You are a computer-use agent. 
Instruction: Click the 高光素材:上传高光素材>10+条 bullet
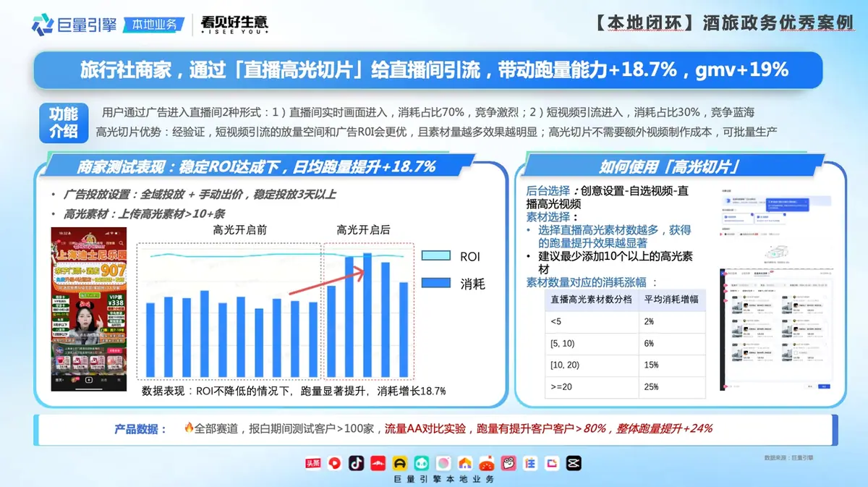click(139, 213)
